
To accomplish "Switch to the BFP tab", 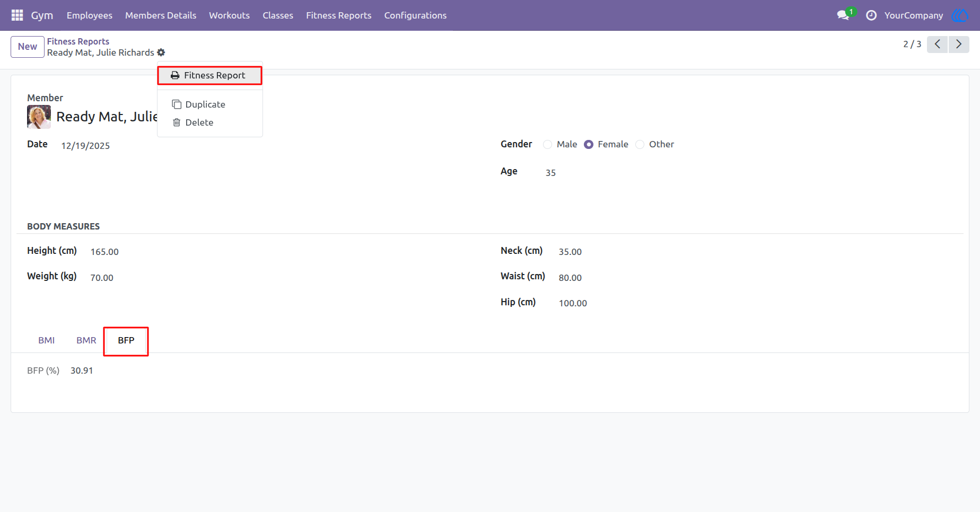I will [x=126, y=340].
